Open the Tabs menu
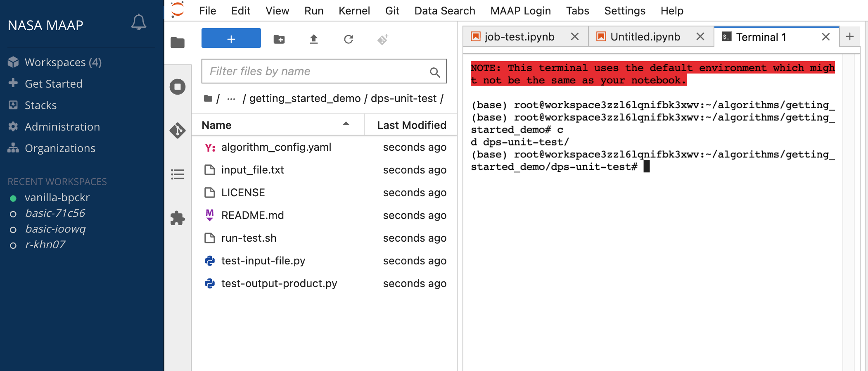 coord(577,11)
